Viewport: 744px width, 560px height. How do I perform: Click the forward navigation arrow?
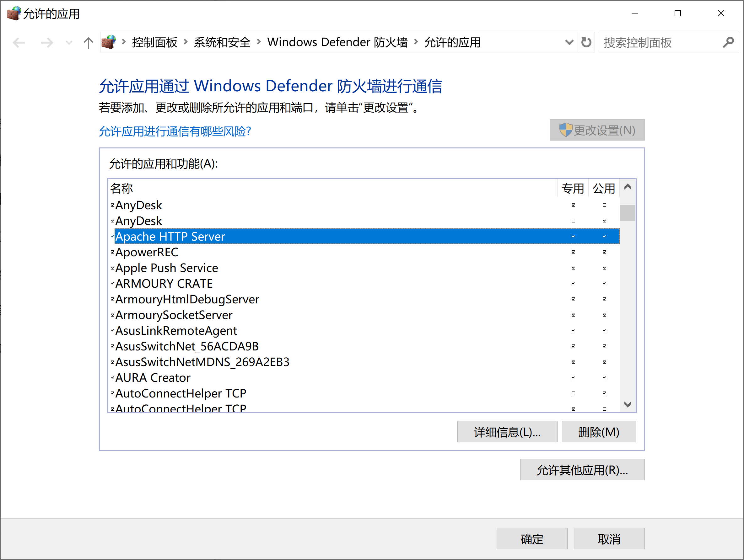coord(47,43)
